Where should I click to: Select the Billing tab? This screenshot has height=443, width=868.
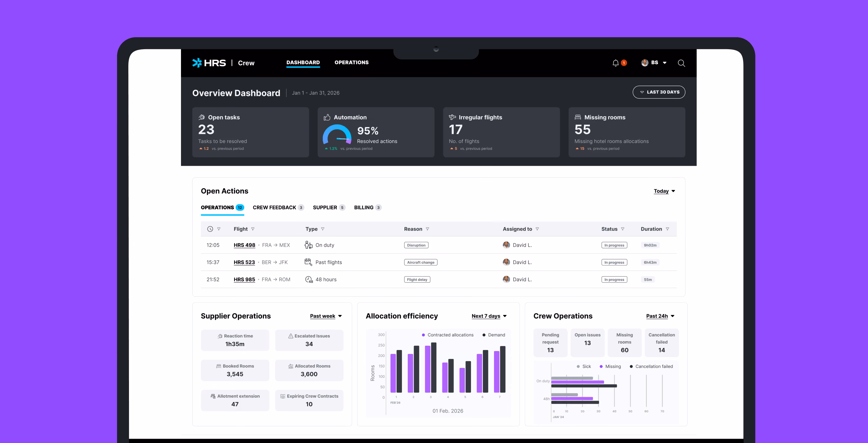coord(368,208)
